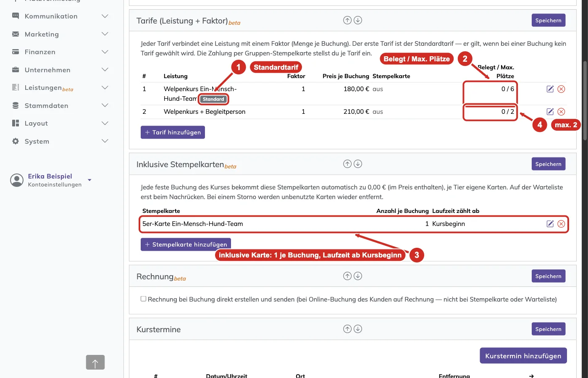Move the Tarife section down
Viewport: 588px width, 378px height.
358,20
